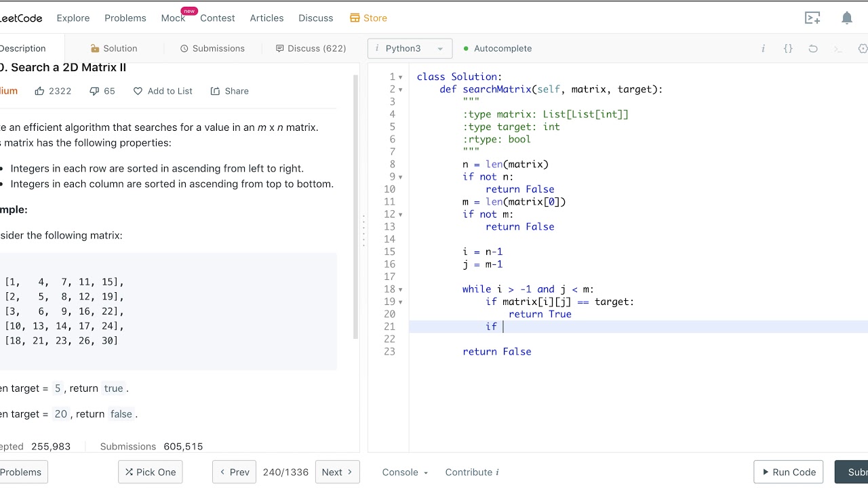This screenshot has width=868, height=488.
Task: Switch to the Submissions tab
Action: tap(212, 49)
